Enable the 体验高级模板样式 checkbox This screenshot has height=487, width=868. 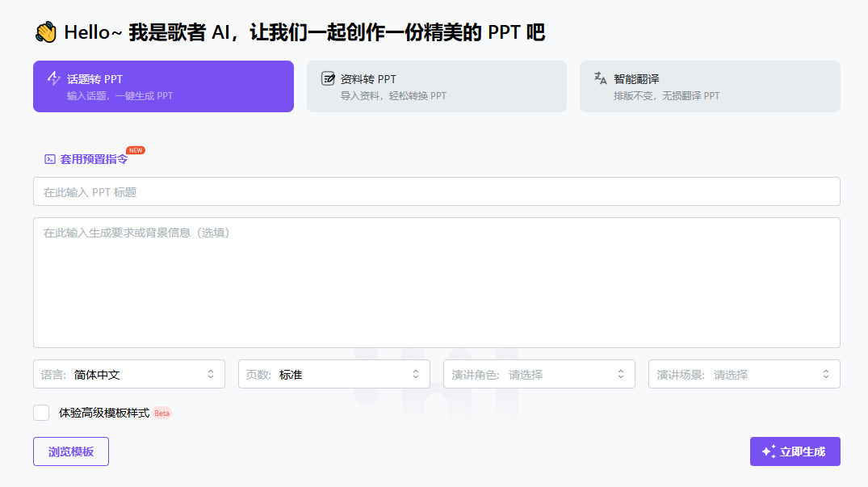[41, 413]
